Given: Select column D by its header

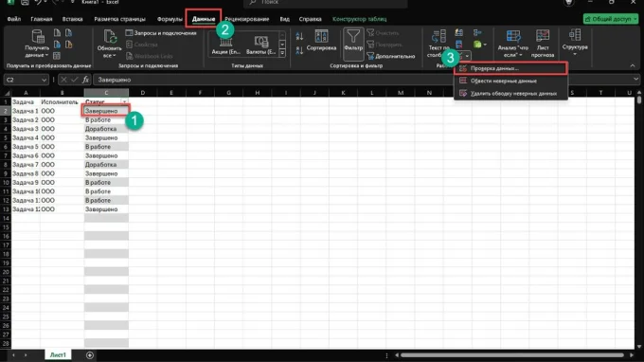Looking at the screenshot, I should [x=142, y=93].
